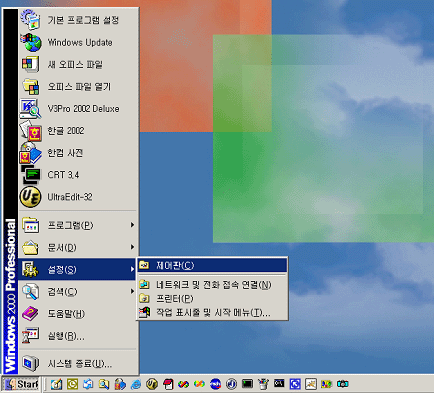Open 네트워크 및 전화 접속 연결(N)

[x=212, y=285]
